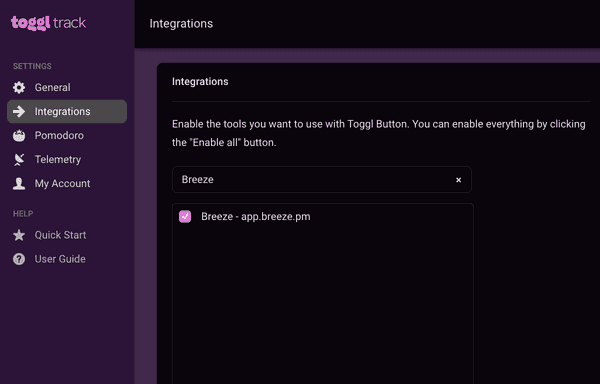Click the Quick Start star icon
Screen dimensions: 600x384
[x=19, y=235]
